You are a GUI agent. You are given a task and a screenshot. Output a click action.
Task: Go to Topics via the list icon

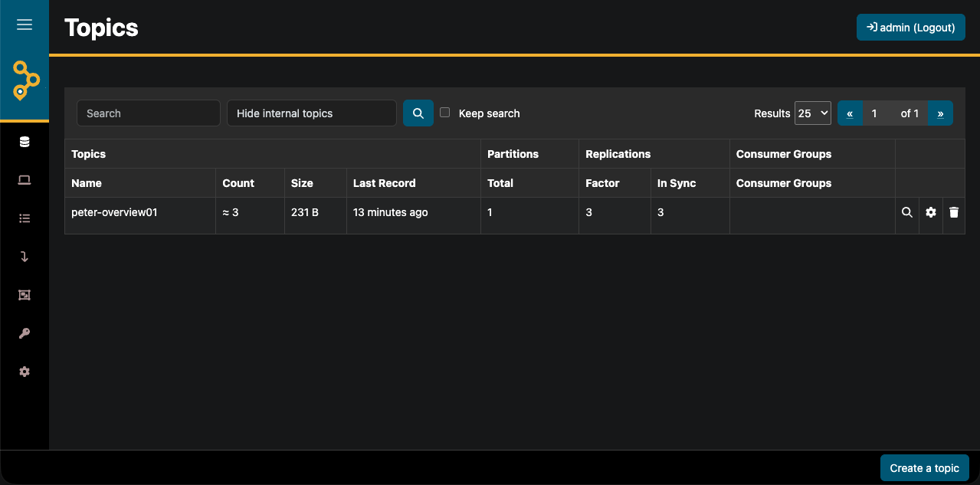(x=25, y=218)
